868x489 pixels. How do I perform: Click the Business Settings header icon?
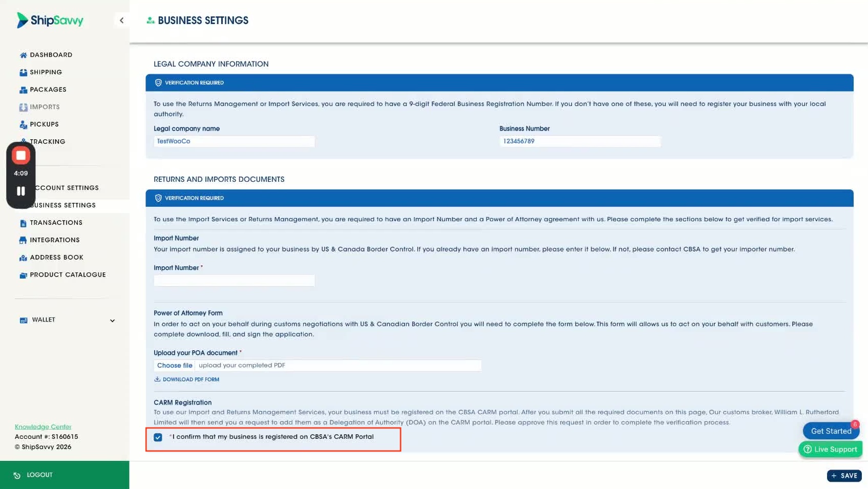pos(151,20)
